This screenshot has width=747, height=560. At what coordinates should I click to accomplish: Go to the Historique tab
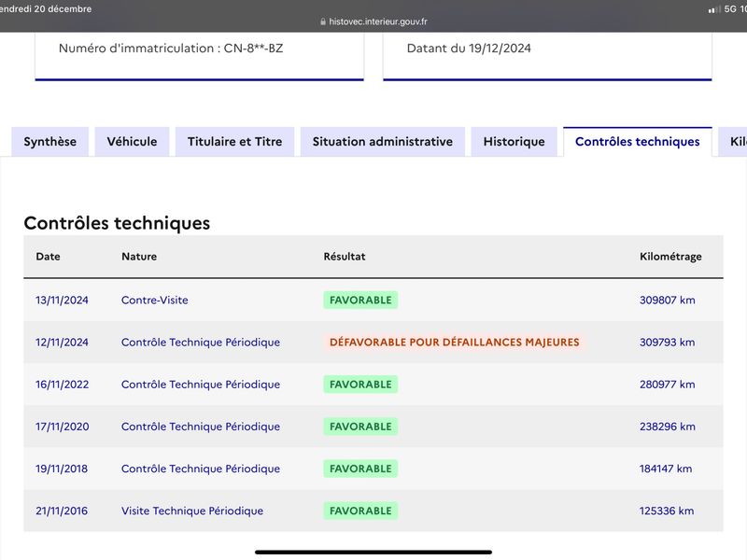(x=514, y=142)
